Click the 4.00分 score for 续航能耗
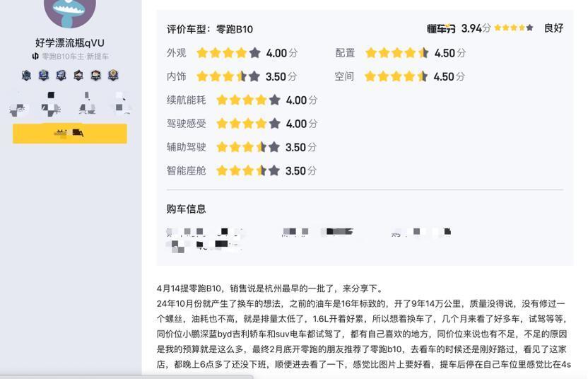 coord(302,100)
